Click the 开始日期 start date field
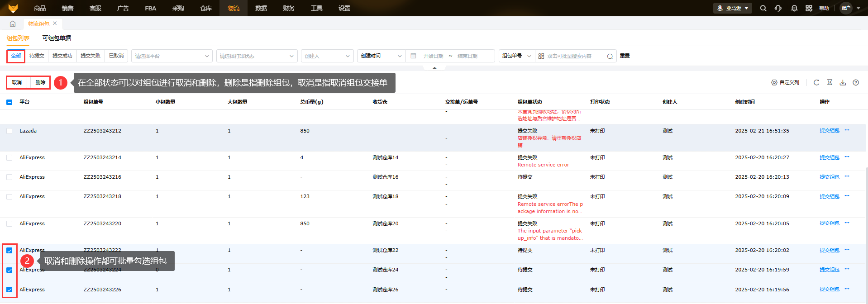Image resolution: width=868 pixels, height=304 pixels. pos(433,56)
